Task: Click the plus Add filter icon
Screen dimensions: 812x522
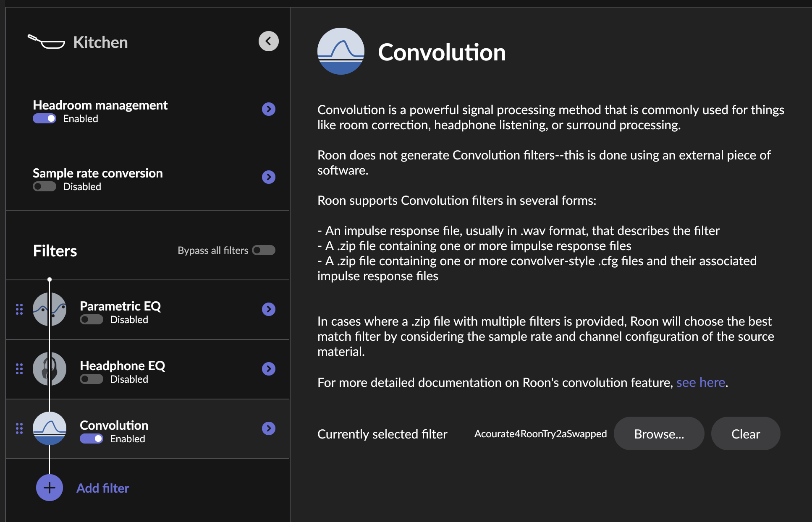Action: click(x=50, y=488)
